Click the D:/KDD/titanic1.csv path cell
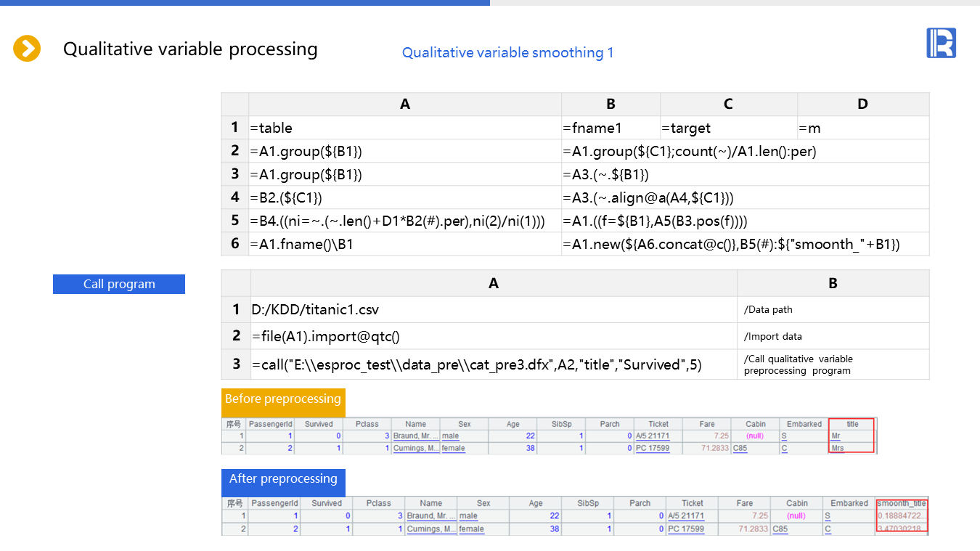 tap(494, 310)
